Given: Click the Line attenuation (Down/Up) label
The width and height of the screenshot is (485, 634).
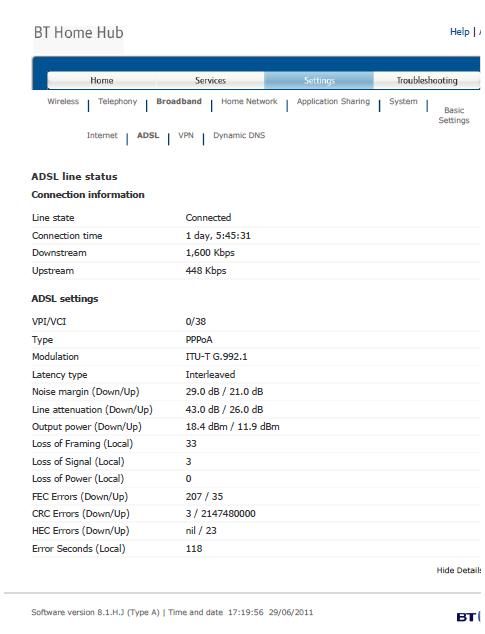Looking at the screenshot, I should (92, 410).
